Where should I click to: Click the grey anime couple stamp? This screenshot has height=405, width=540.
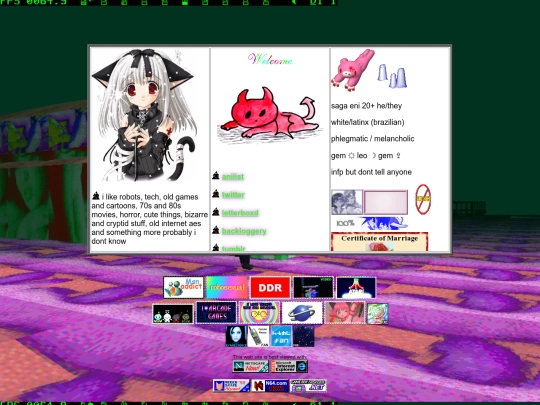347,202
